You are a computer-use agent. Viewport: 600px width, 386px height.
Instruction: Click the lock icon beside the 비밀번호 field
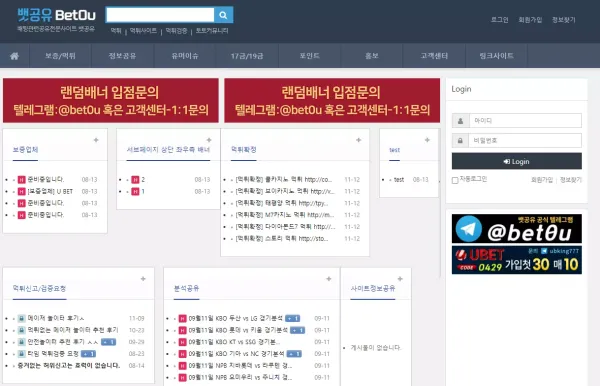tap(460, 140)
